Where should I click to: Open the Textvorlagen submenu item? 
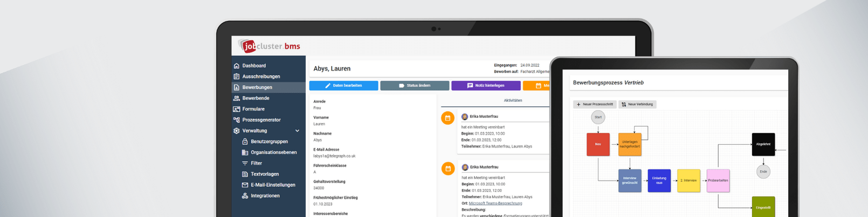click(x=265, y=174)
